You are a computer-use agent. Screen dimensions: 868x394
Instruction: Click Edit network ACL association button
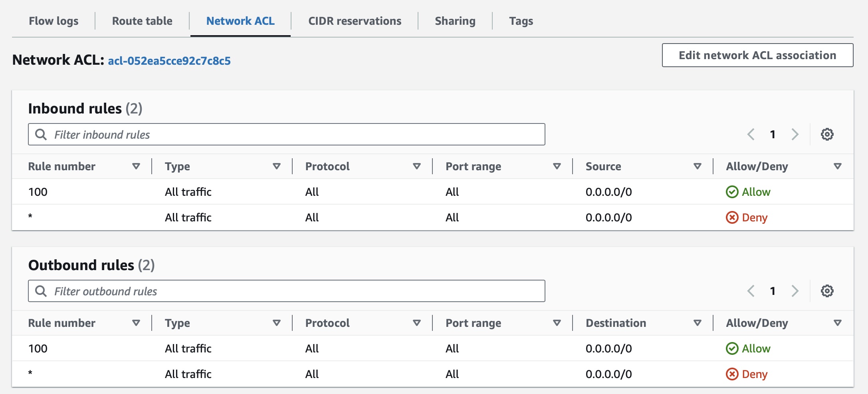click(757, 55)
